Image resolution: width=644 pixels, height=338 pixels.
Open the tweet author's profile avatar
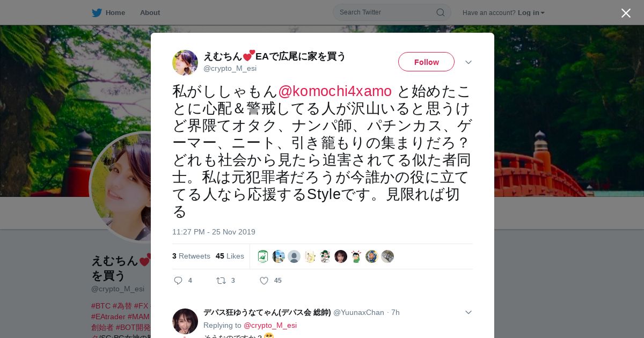point(185,63)
